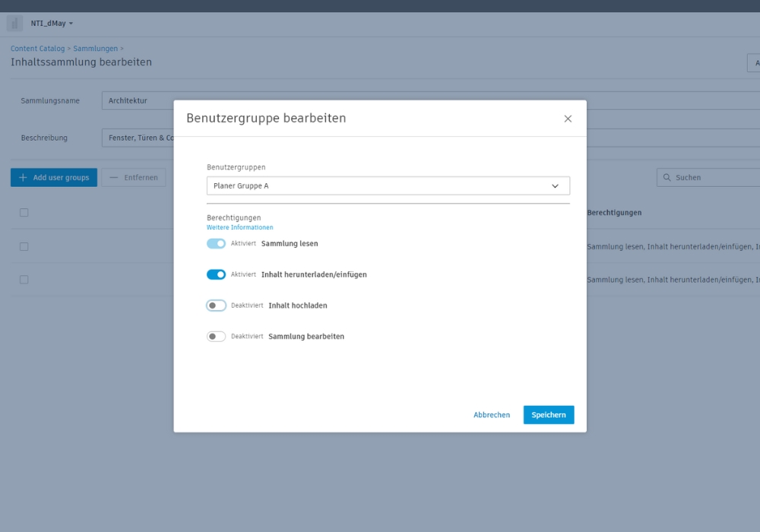Click the Entfernen button
Image resolution: width=760 pixels, height=532 pixels.
point(134,178)
